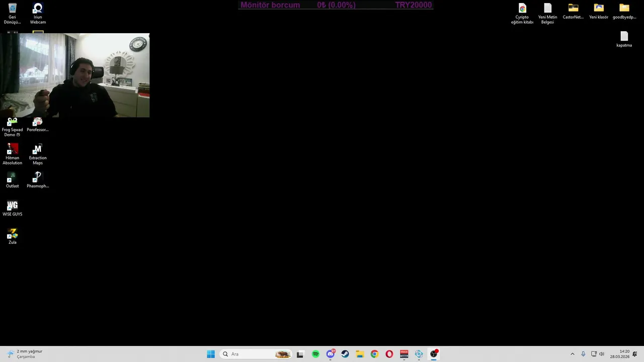The height and width of the screenshot is (362, 644).
Task: Select the Extraction Maps shortcut
Action: pyautogui.click(x=38, y=154)
